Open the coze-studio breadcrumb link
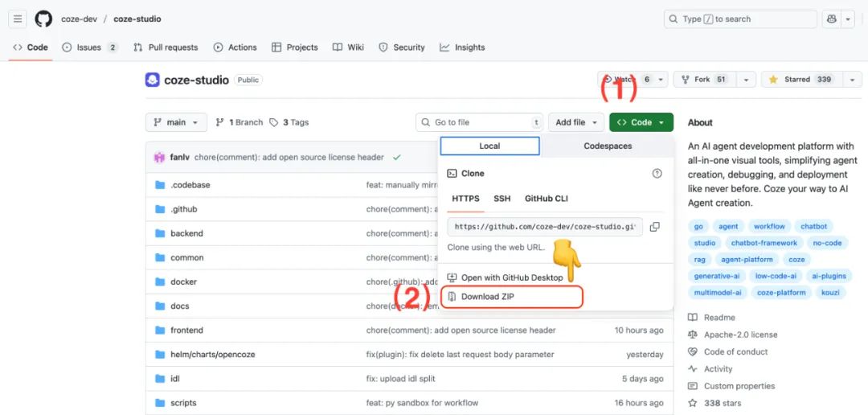Screen dimensions: 868x415 point(137,18)
